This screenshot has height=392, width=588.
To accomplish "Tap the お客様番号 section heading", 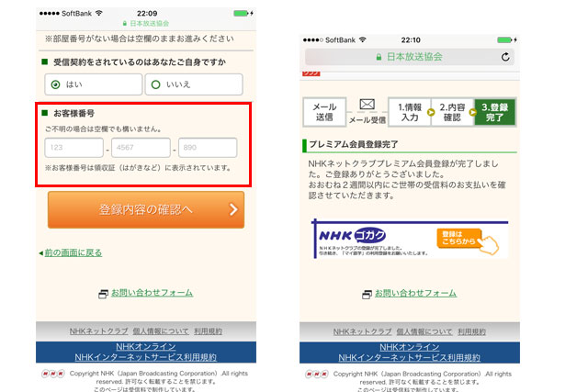I will click(x=73, y=113).
